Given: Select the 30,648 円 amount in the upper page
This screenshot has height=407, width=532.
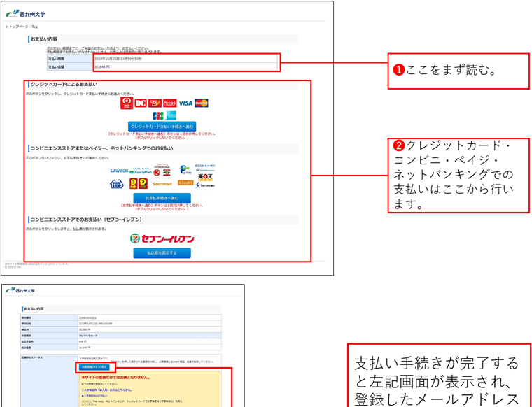Looking at the screenshot, I should tap(102, 67).
